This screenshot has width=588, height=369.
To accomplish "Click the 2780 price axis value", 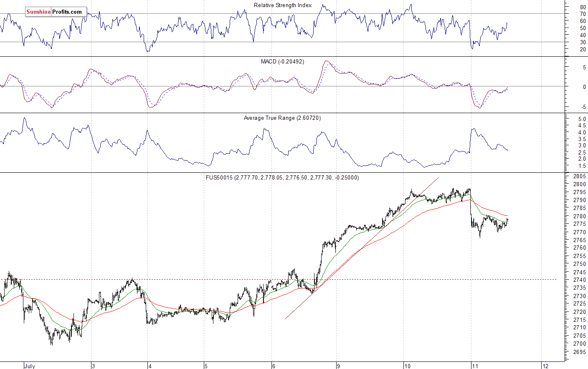I will [580, 216].
